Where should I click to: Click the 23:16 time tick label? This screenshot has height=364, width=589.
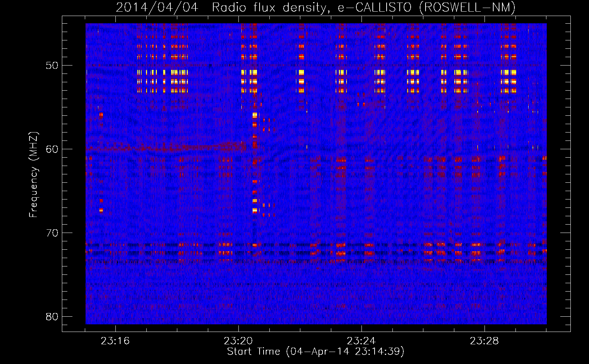pyautogui.click(x=115, y=341)
